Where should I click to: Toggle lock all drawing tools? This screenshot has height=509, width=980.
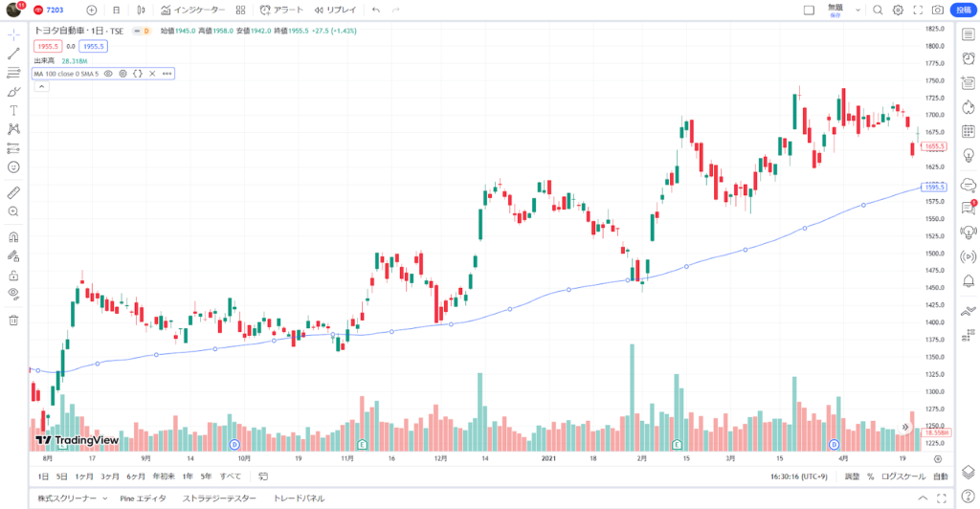(x=13, y=276)
